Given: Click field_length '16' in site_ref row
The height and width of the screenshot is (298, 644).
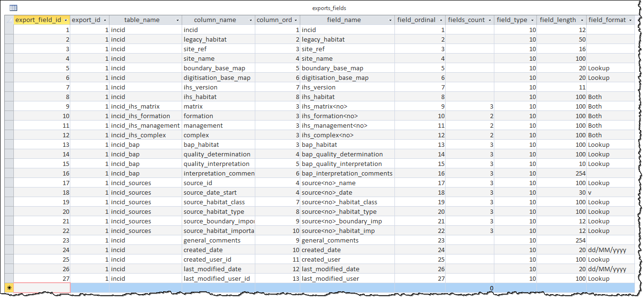Looking at the screenshot, I should [561, 49].
